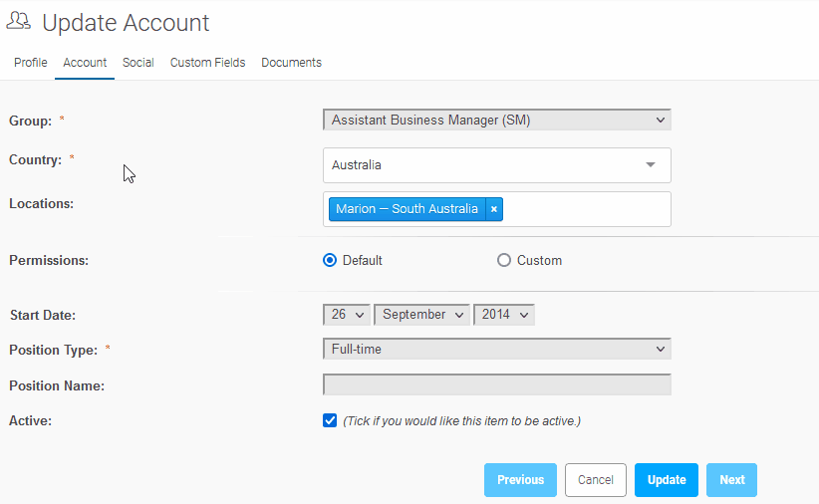Open the Documents tab
This screenshot has width=819, height=504.
pos(291,63)
